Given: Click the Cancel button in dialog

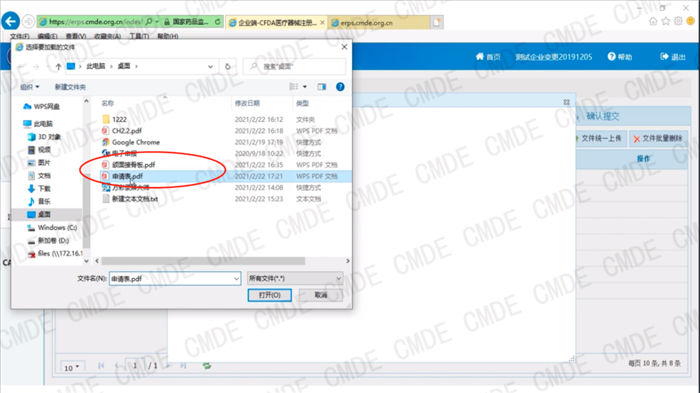Looking at the screenshot, I should coord(321,295).
